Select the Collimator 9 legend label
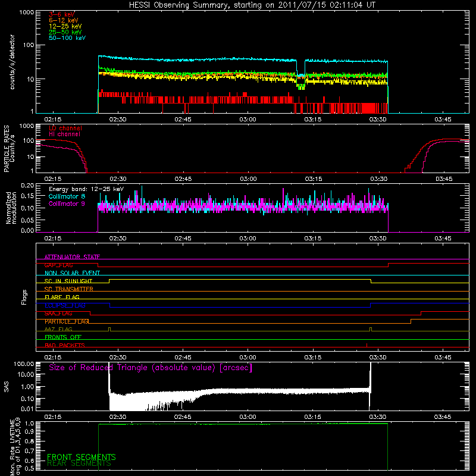Viewport: 476px width, 476px height. 67,203
